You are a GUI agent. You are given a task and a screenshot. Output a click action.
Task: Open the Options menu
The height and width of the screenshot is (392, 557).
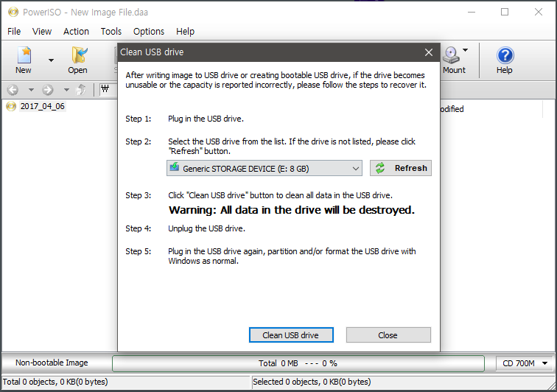(149, 31)
